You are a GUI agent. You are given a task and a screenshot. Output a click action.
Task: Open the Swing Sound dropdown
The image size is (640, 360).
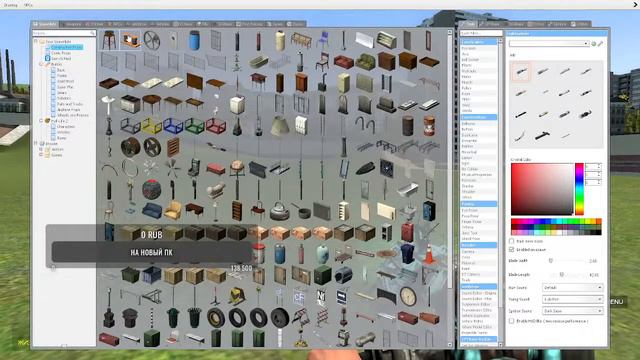click(x=572, y=299)
